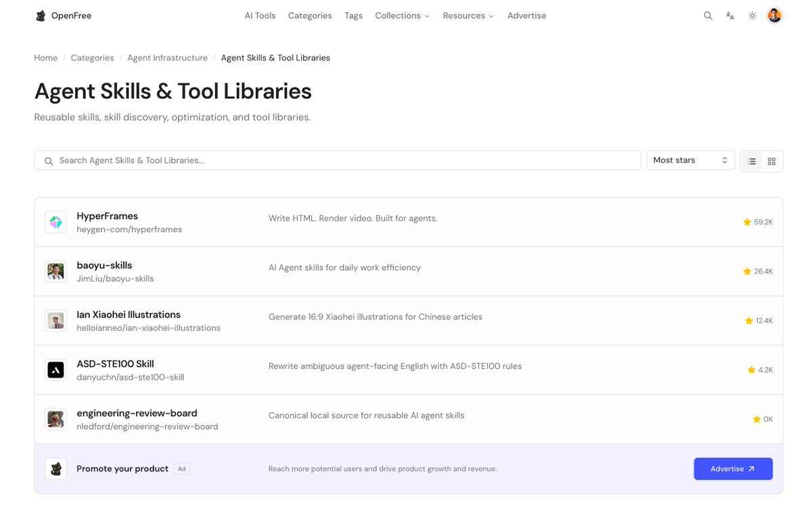Click the star icon for HyperFrames
Viewport: 812px width, 515px height.
click(x=747, y=222)
